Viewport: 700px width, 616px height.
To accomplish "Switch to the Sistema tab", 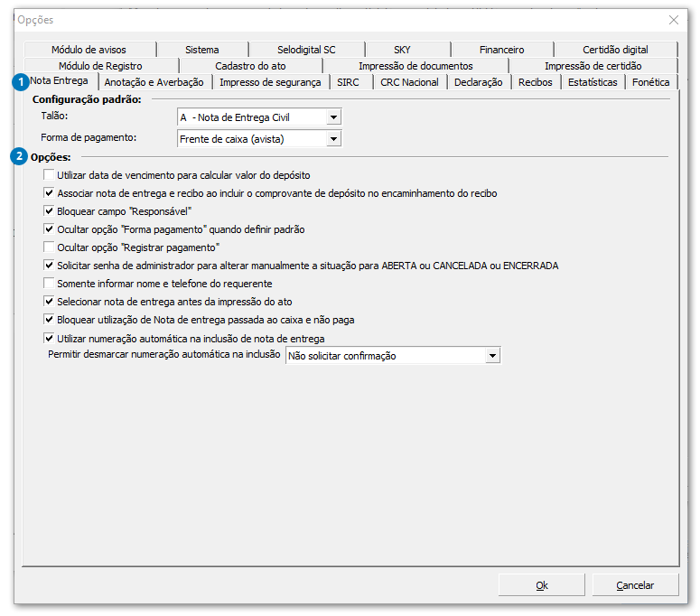I will [x=202, y=50].
